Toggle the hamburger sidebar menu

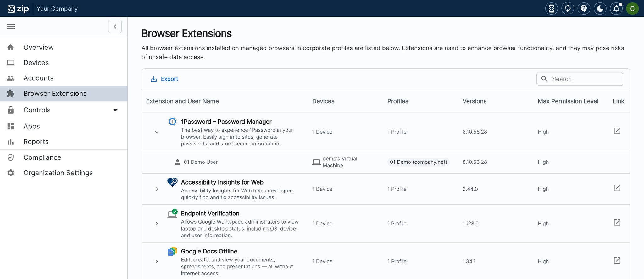[11, 26]
